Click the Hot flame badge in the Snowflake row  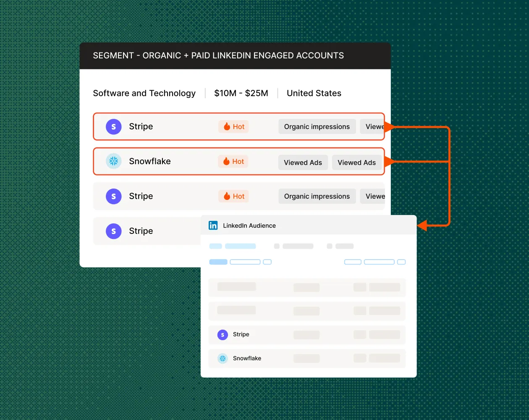(x=233, y=161)
